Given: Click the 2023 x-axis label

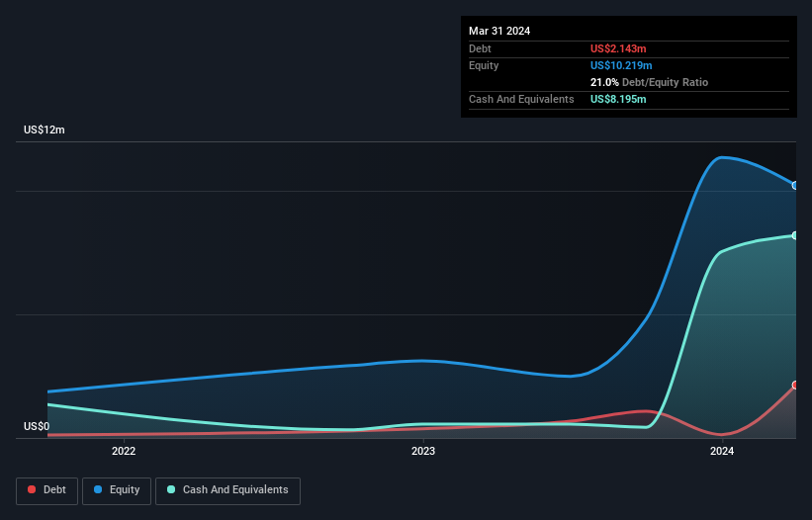Looking at the screenshot, I should [x=423, y=451].
